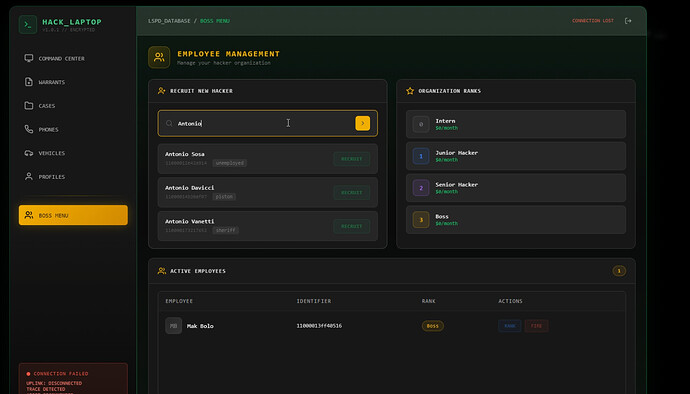Click the MB avatar for Mak Bolo
The width and height of the screenshot is (690, 394).
(x=173, y=326)
